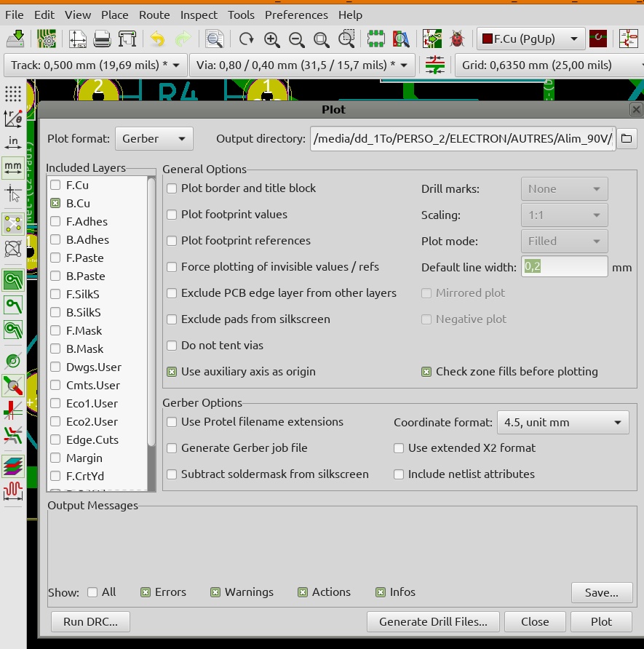Toggle polar coordinates display icon
644x649 pixels.
tap(13, 119)
